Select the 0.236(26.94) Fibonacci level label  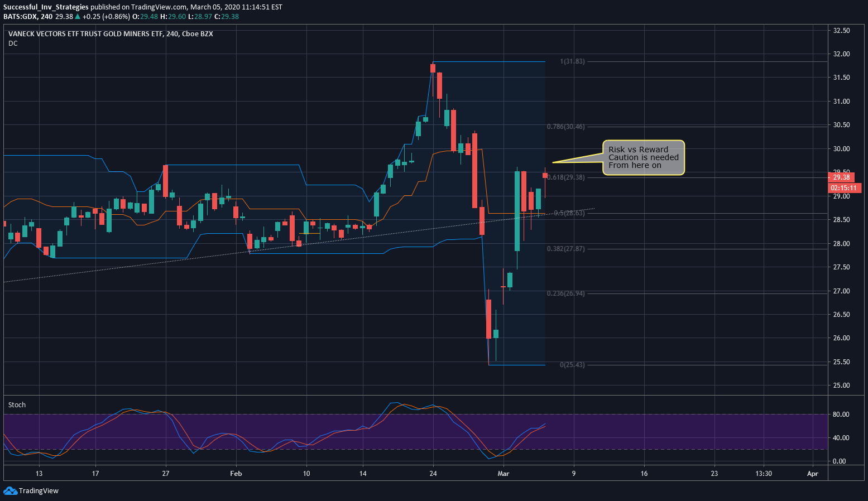[x=566, y=293]
